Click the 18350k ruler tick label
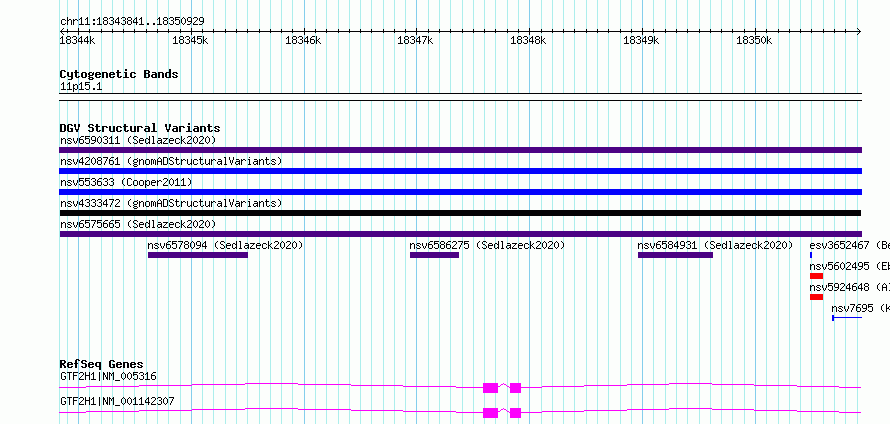The height and width of the screenshot is (424, 890). click(x=754, y=40)
